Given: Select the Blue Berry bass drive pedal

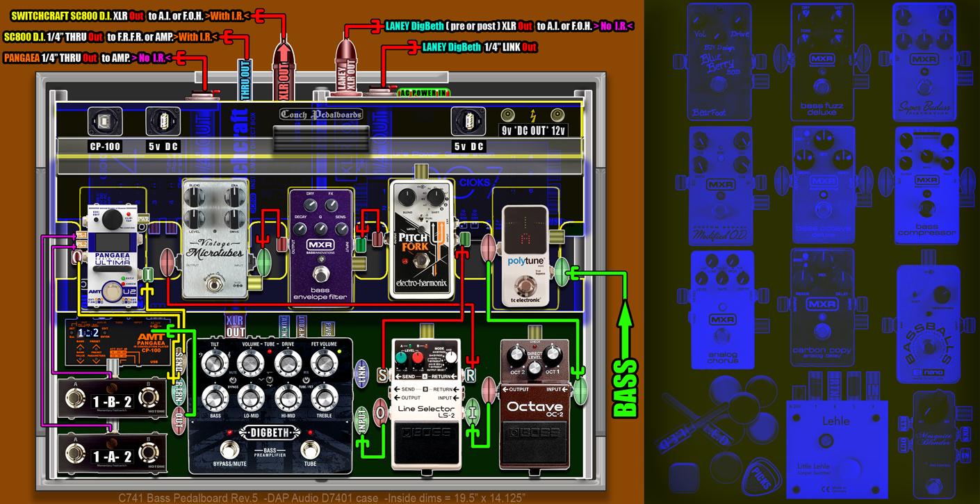Looking at the screenshot, I should [719, 62].
